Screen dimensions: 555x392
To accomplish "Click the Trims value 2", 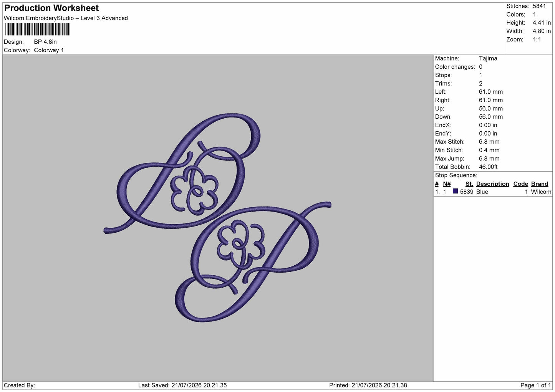I will click(x=480, y=83).
